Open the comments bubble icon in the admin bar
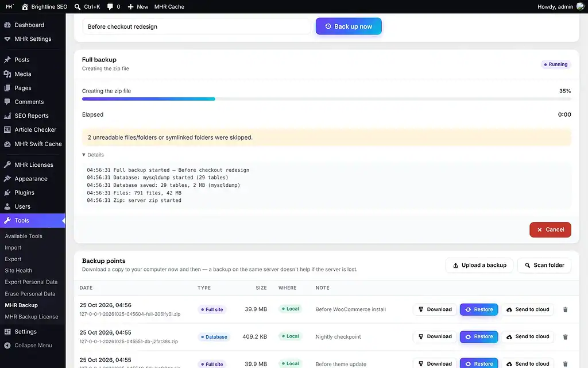 tap(110, 7)
